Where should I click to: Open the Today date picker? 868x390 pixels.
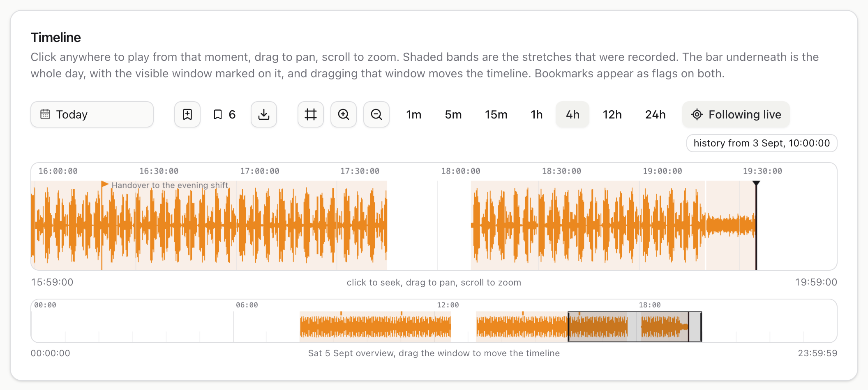92,114
